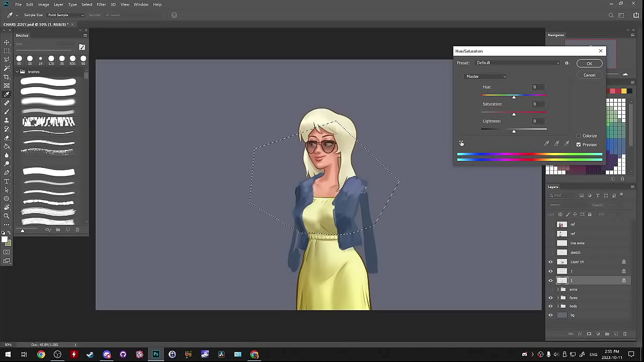The width and height of the screenshot is (644, 362).
Task: Open the Master channel dropdown
Action: click(486, 76)
